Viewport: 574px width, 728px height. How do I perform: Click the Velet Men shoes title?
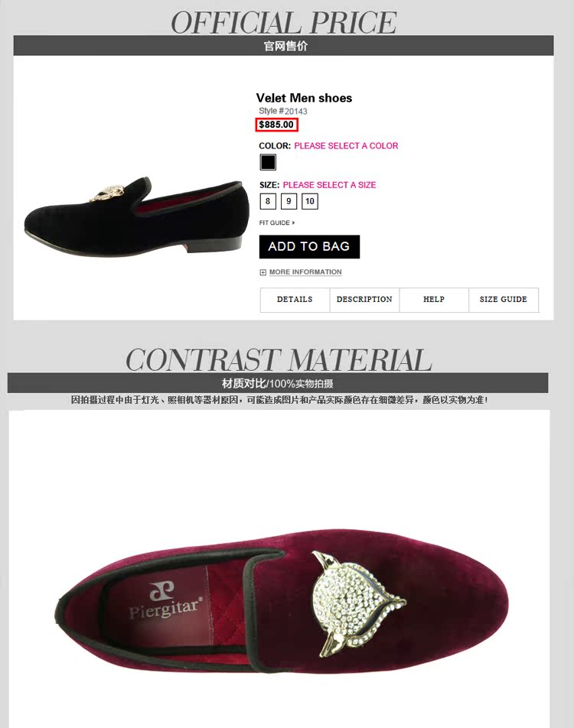click(x=304, y=98)
